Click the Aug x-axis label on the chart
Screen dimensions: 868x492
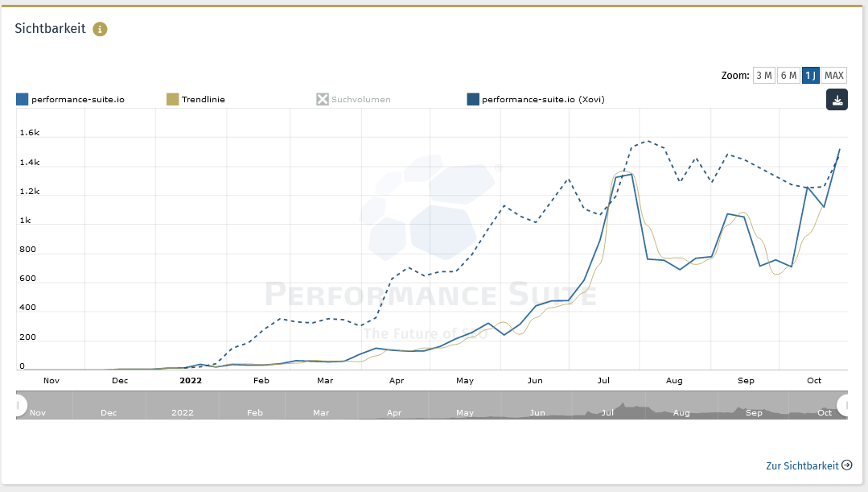coord(674,381)
